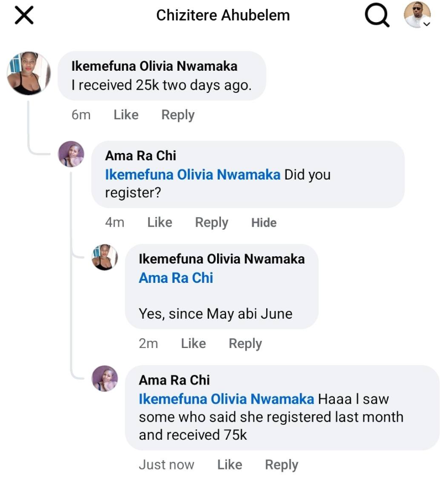Like the comment posted just now
Screen dimensions: 448x485
point(230,465)
